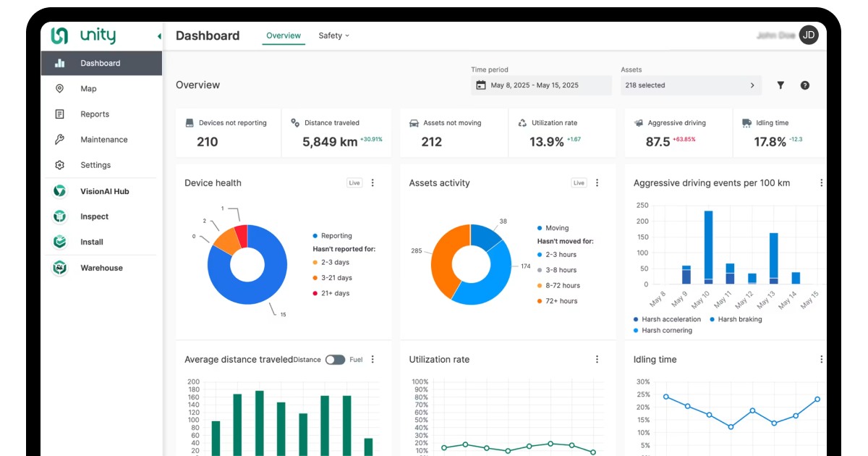Toggle 3-21 days legend item

pos(333,278)
